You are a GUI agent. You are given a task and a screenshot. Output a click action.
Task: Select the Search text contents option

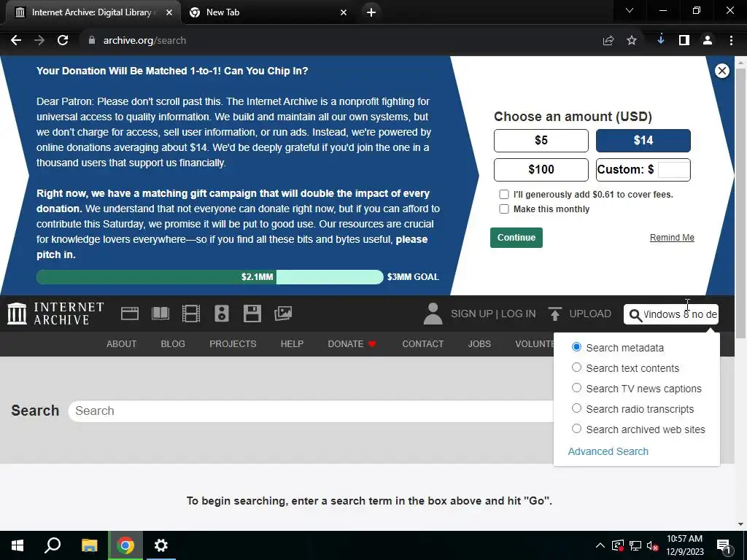click(x=576, y=367)
